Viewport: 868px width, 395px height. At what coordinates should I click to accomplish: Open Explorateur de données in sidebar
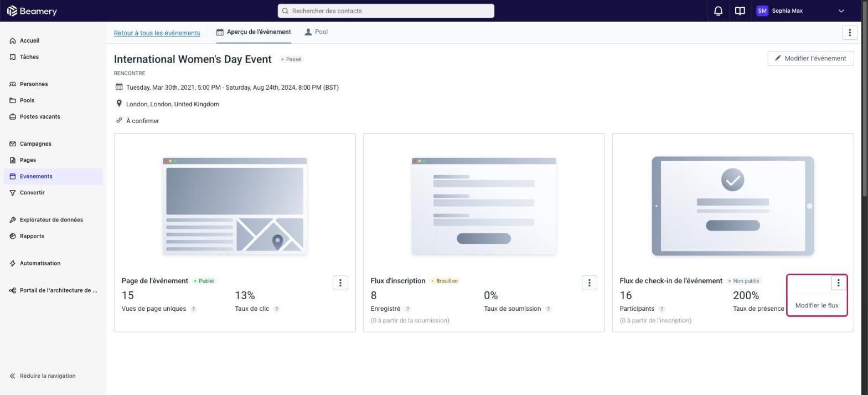click(53, 220)
